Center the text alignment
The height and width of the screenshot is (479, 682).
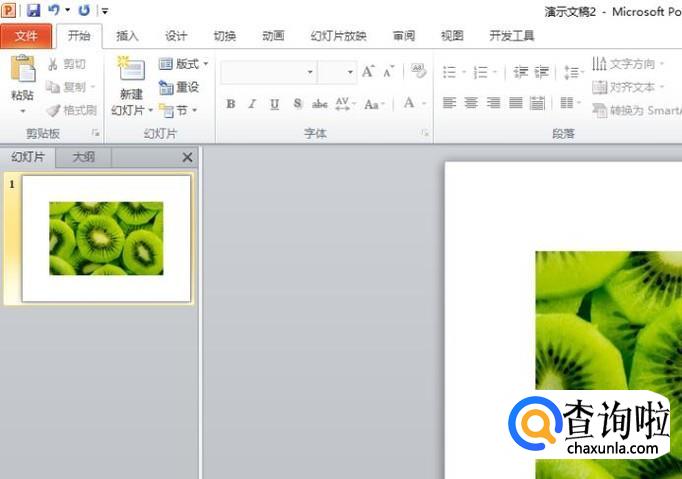point(471,103)
